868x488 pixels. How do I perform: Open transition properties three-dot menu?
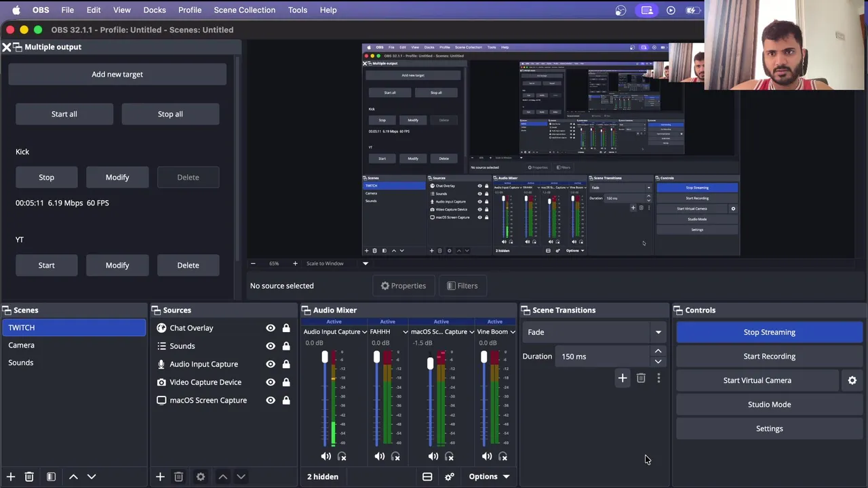(658, 378)
